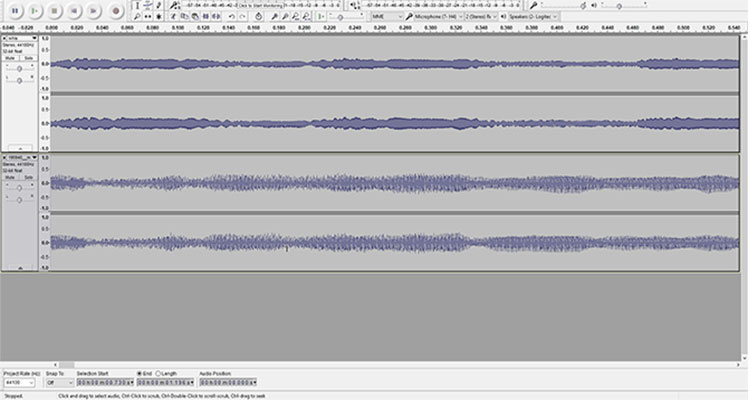Image resolution: width=750 pixels, height=400 pixels.
Task: Open the MME audio host dropdown
Action: coord(387,16)
